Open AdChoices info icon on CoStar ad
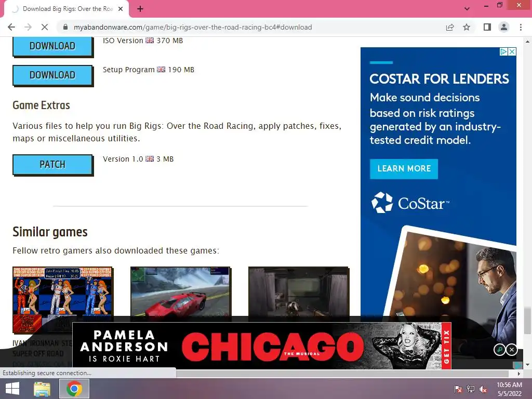 click(x=504, y=51)
